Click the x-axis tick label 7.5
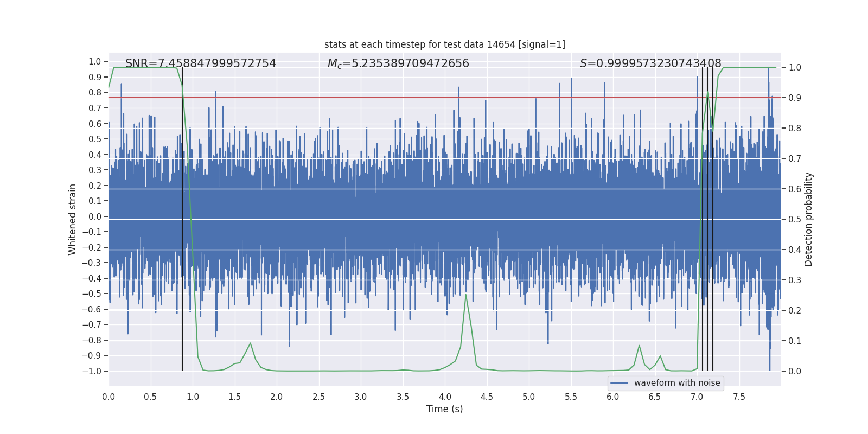The height and width of the screenshot is (434, 868). point(739,397)
